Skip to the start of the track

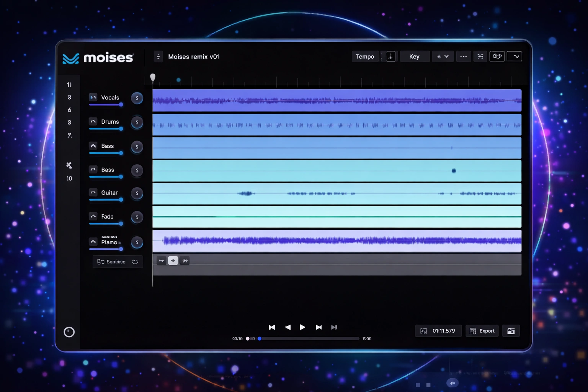tap(272, 327)
